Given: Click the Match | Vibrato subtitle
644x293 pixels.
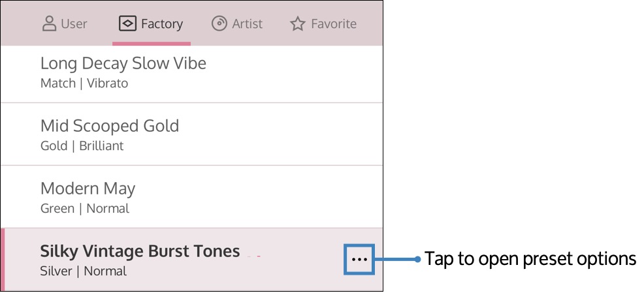Looking at the screenshot, I should pos(84,84).
